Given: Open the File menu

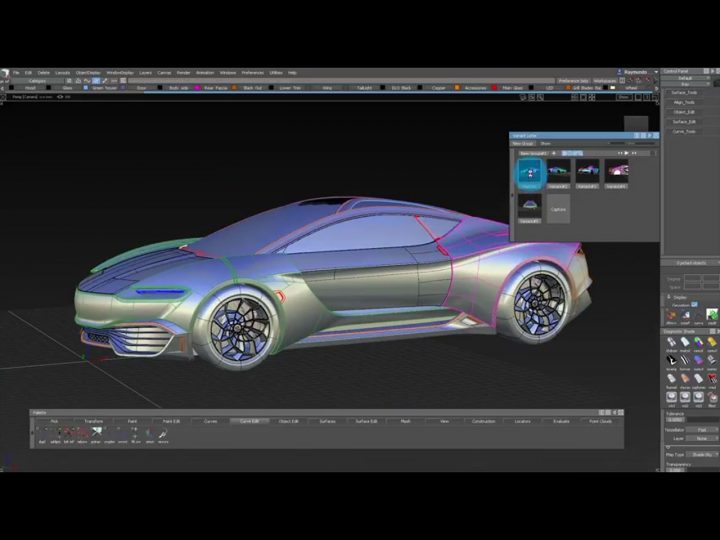Looking at the screenshot, I should pyautogui.click(x=17, y=73).
